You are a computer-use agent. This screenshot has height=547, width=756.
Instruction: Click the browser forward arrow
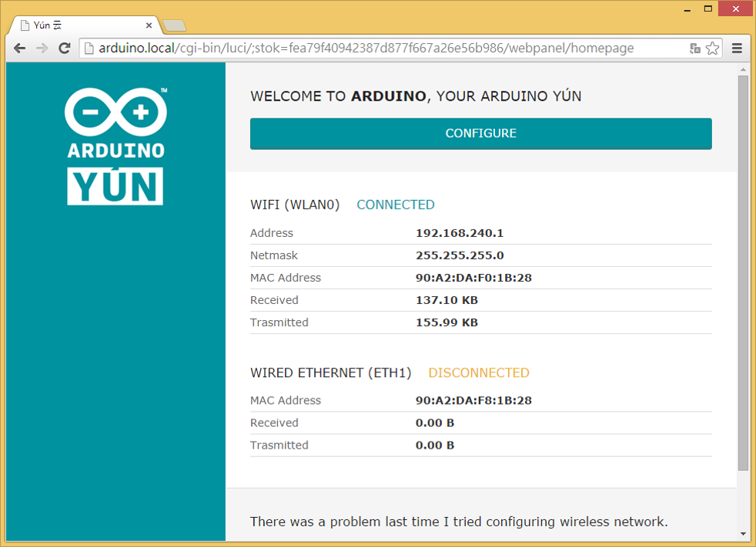click(x=42, y=48)
